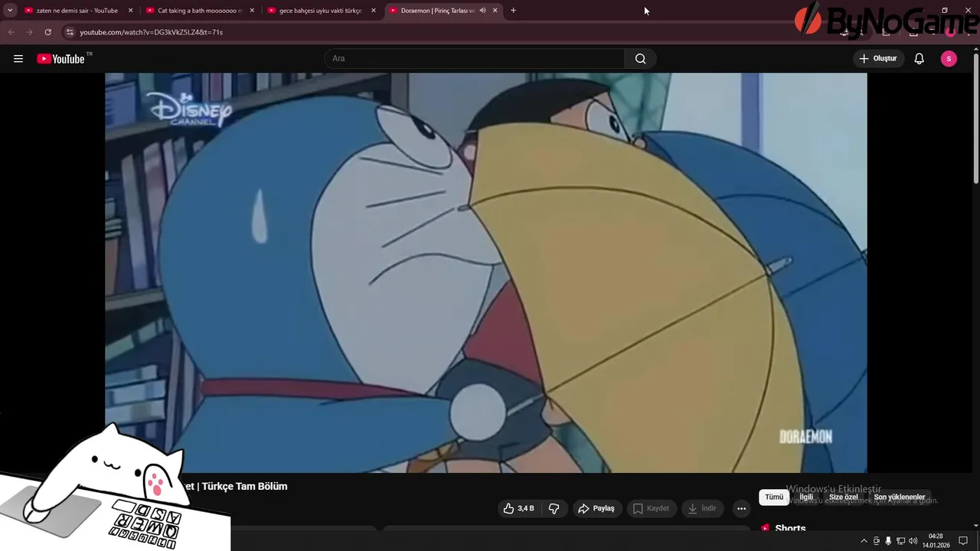Open the notifications bell

coord(920,59)
